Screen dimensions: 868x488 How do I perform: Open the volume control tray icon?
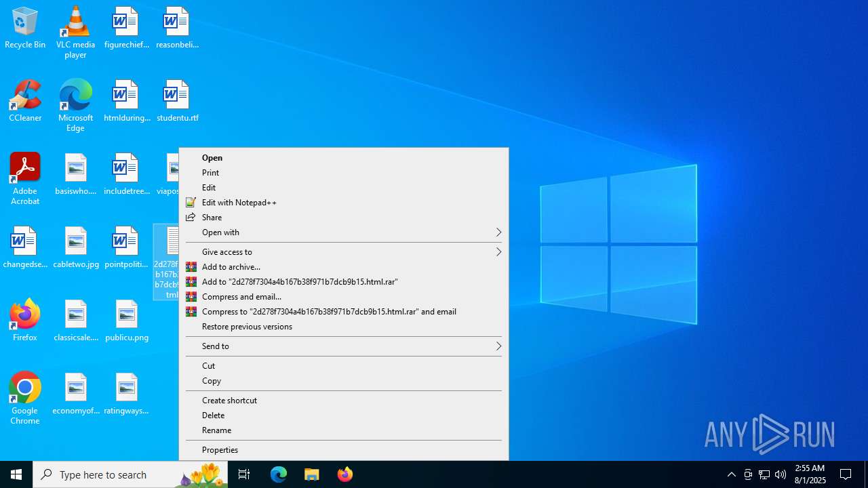781,474
